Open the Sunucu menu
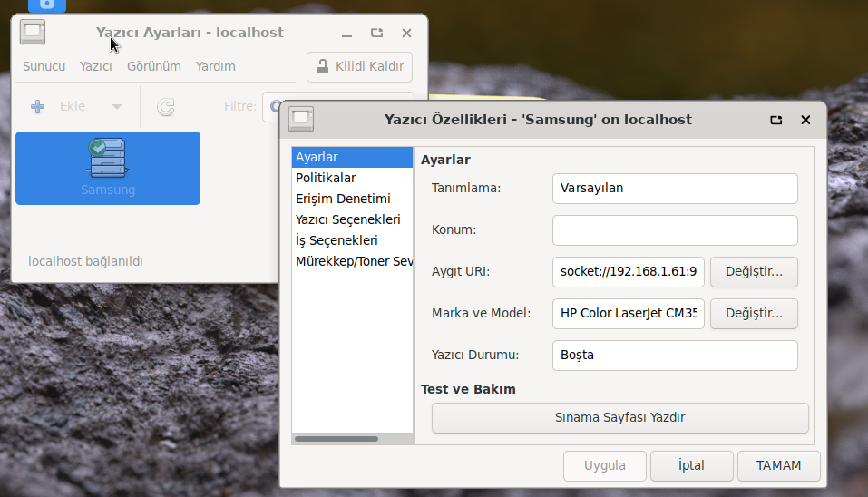The image size is (868, 497). tap(44, 66)
